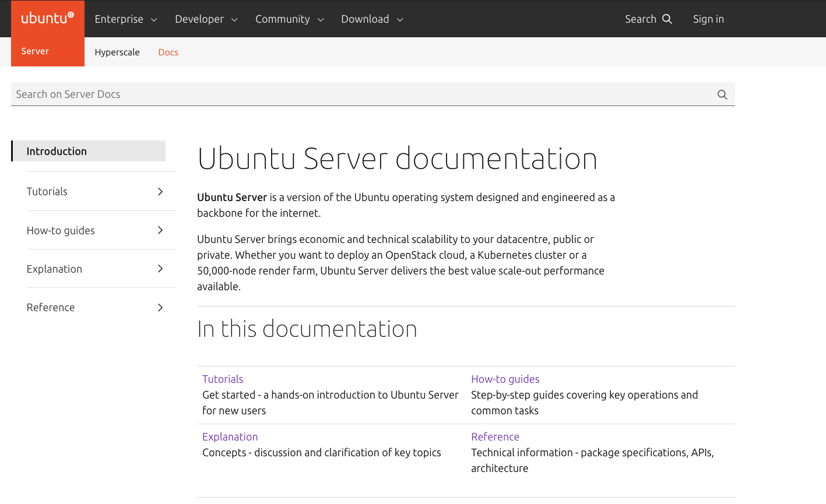Click the Ubuntu logo in the navigation bar
The height and width of the screenshot is (504, 826).
coord(47,18)
